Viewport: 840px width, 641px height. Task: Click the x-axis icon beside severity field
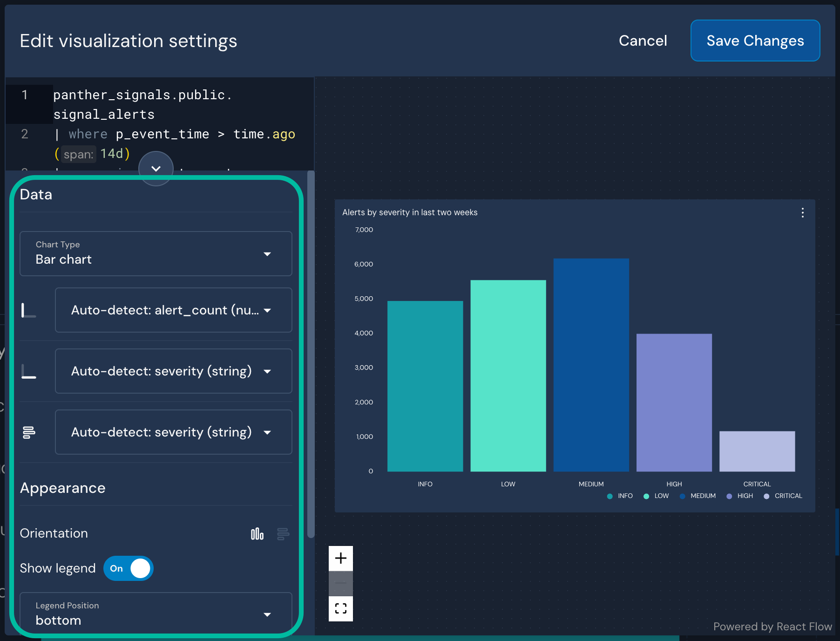pyautogui.click(x=29, y=371)
